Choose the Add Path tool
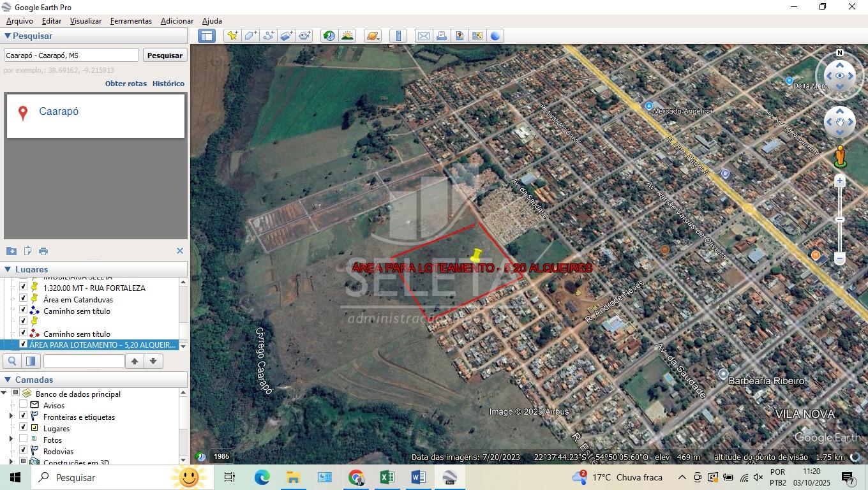 (x=268, y=36)
